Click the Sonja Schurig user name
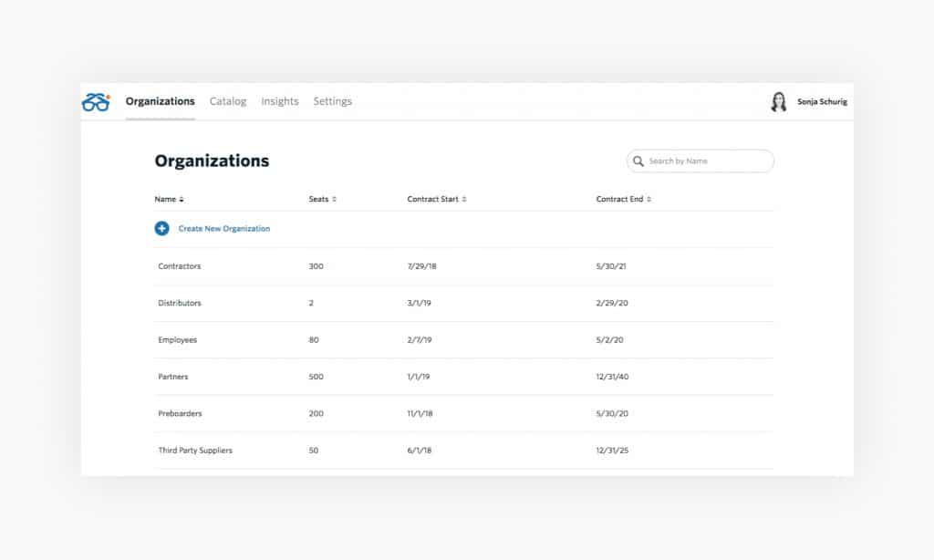The image size is (934, 560). click(x=822, y=102)
